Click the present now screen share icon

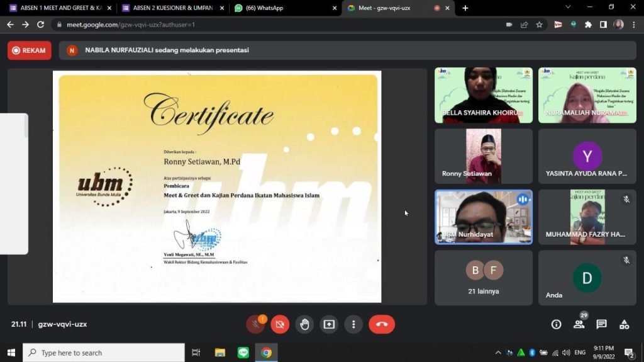click(329, 324)
